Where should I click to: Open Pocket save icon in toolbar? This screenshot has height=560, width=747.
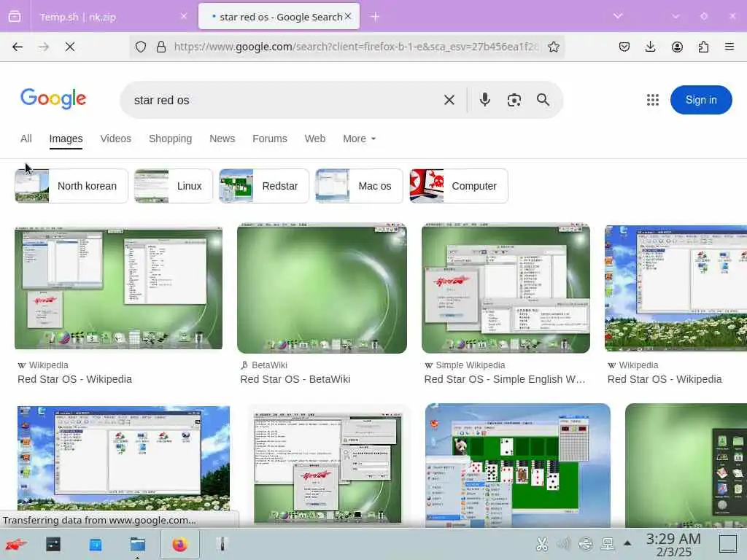pos(624,47)
